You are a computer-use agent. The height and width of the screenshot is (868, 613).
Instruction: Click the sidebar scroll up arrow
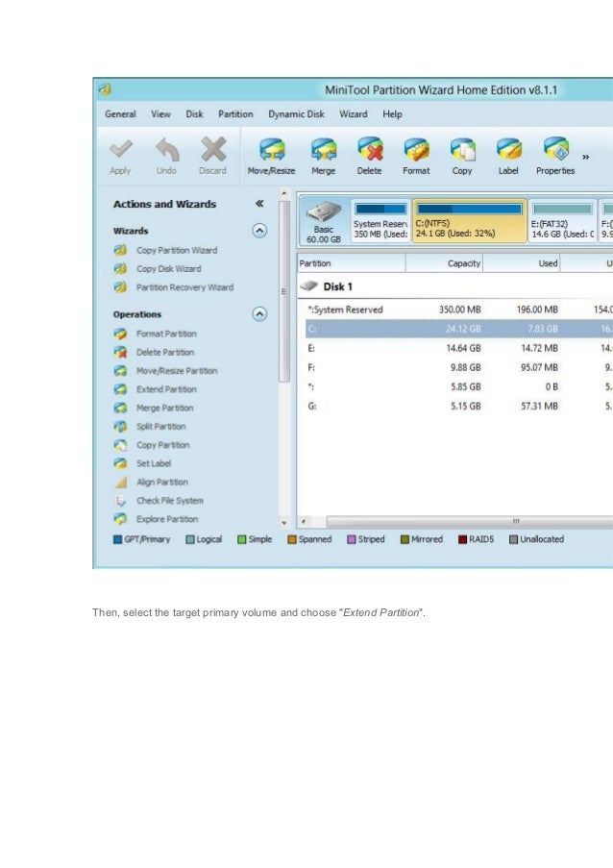(x=284, y=194)
